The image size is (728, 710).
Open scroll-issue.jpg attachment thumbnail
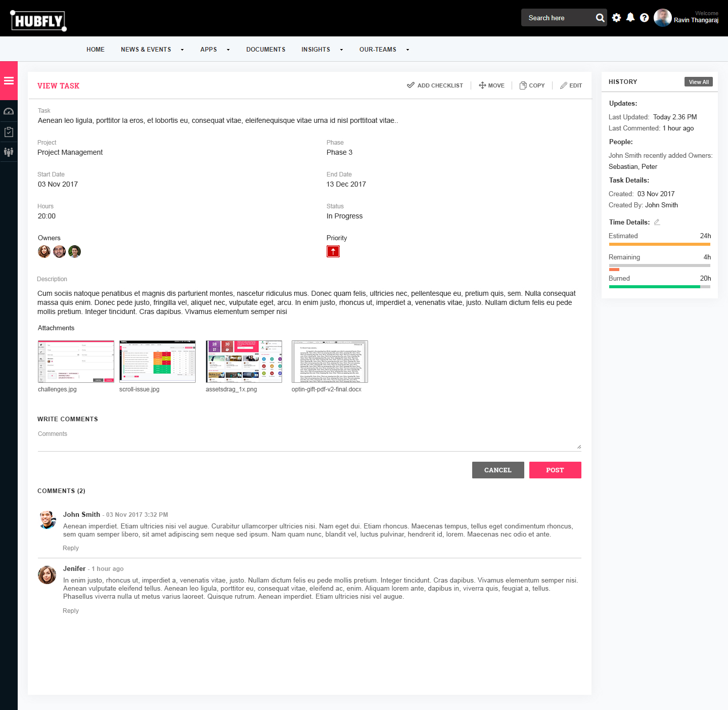point(157,362)
